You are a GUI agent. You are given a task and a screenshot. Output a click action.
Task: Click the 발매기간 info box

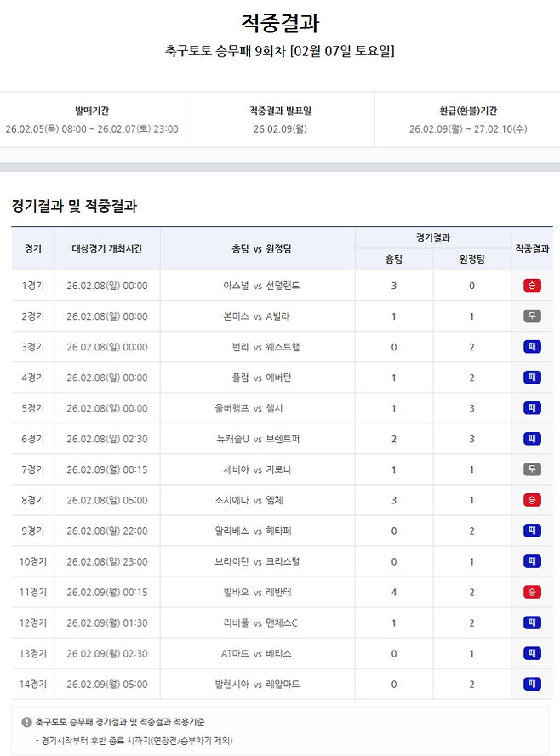[x=92, y=120]
